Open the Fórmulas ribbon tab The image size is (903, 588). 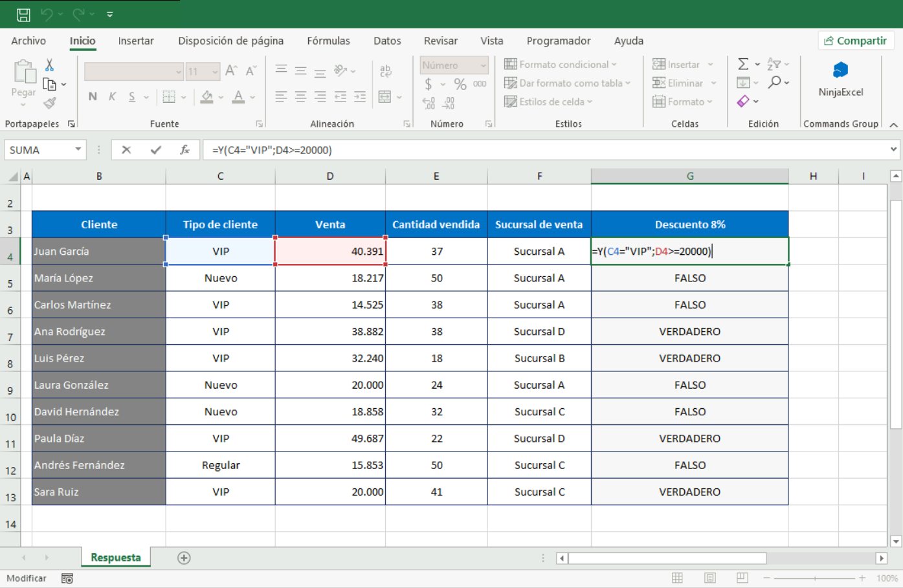[328, 41]
